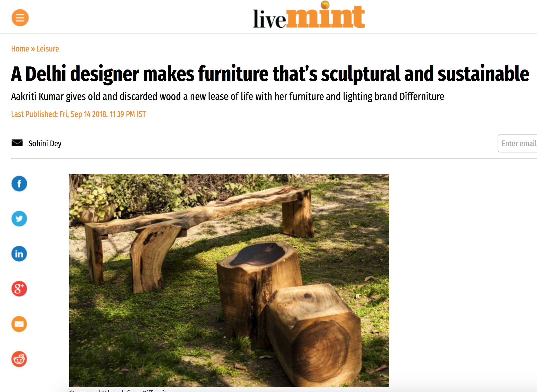This screenshot has height=392, width=537.
Task: Click the breadcrumb separator arrows
Action: point(33,49)
